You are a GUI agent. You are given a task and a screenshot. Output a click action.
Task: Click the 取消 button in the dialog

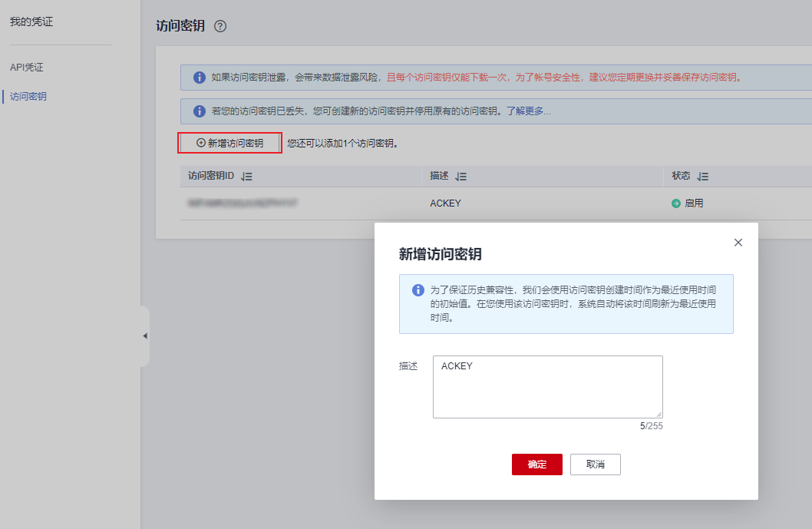click(595, 465)
